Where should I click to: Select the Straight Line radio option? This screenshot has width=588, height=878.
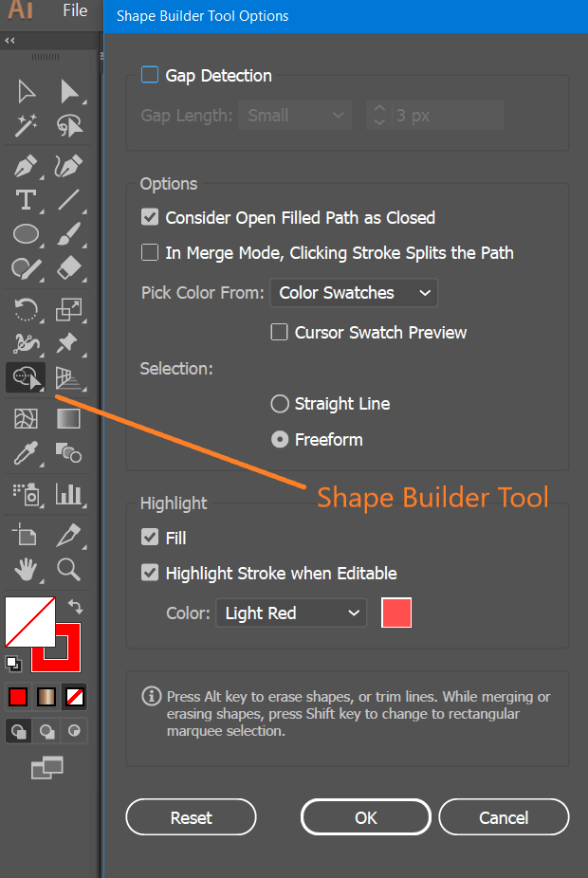point(280,404)
